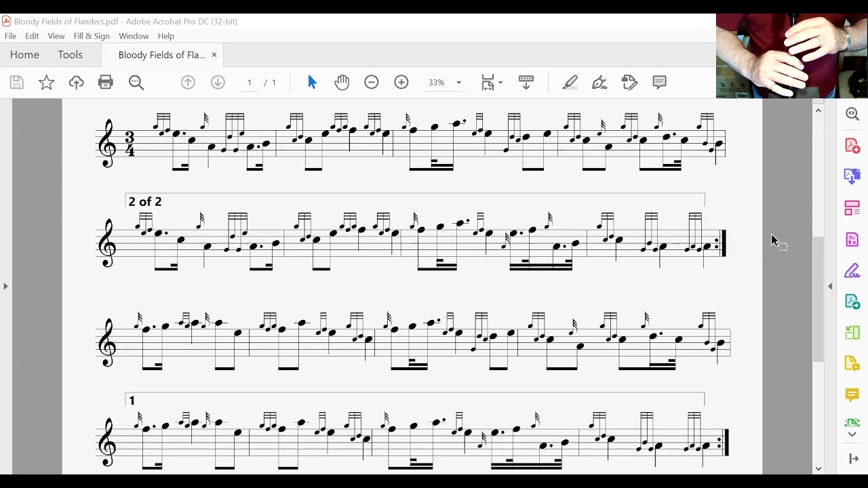The width and height of the screenshot is (868, 488).
Task: Go to the previous page arrow
Action: click(x=188, y=82)
